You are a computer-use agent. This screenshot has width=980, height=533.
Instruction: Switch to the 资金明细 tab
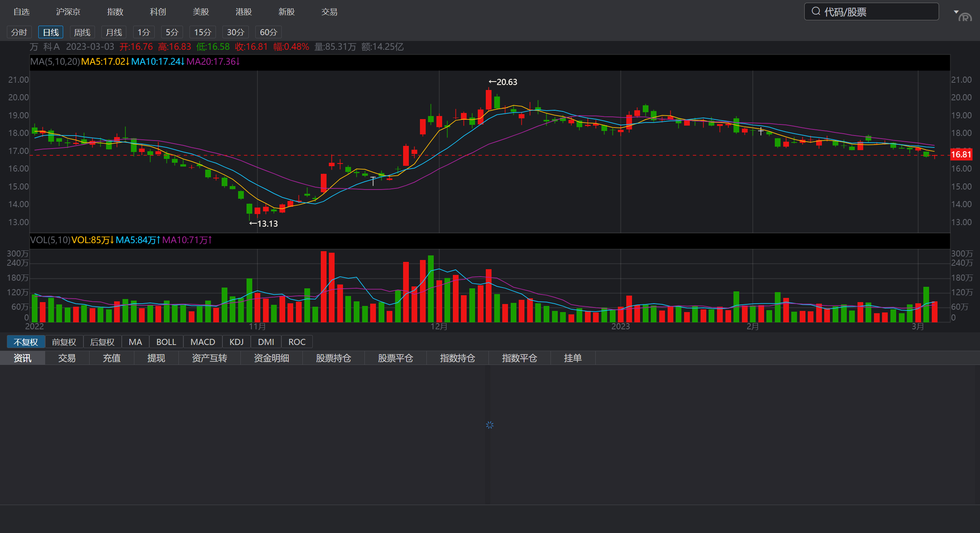coord(271,358)
